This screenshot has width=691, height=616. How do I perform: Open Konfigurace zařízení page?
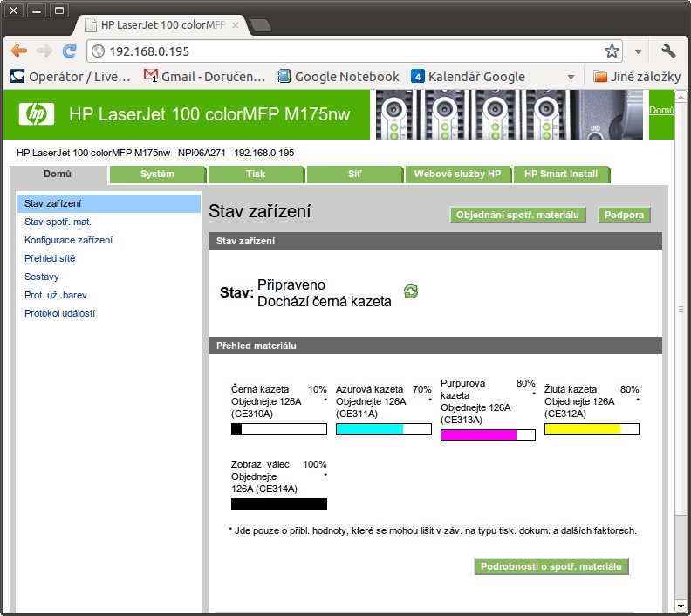68,240
